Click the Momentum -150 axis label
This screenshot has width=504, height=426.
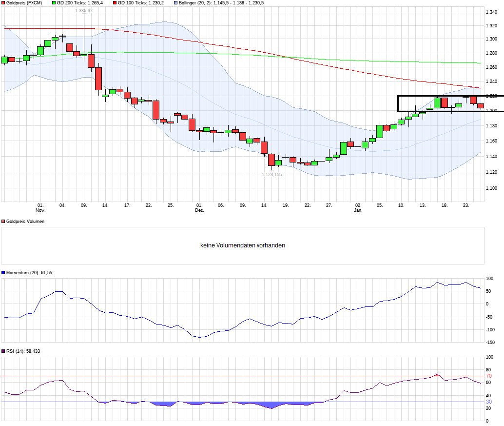(x=490, y=343)
